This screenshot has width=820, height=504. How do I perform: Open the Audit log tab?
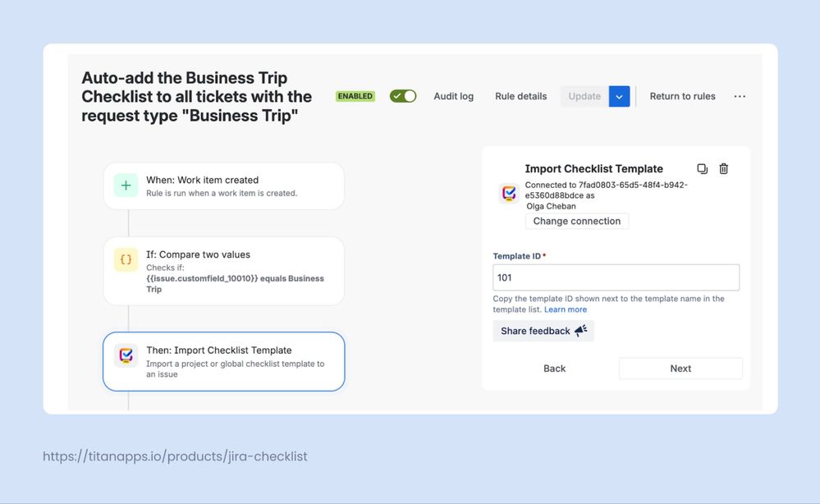tap(453, 96)
